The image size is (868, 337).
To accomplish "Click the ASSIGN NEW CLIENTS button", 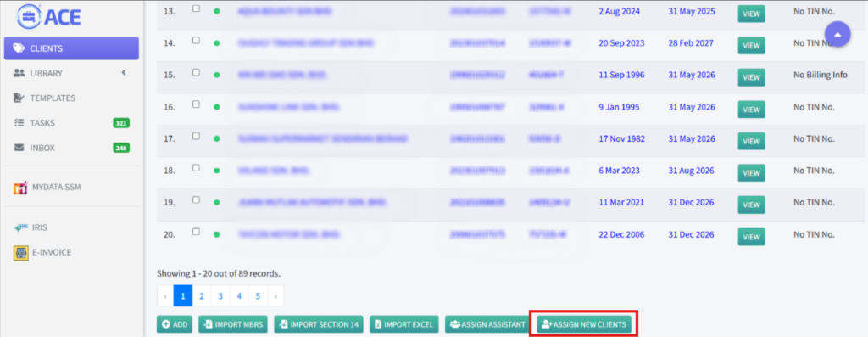I will (584, 324).
